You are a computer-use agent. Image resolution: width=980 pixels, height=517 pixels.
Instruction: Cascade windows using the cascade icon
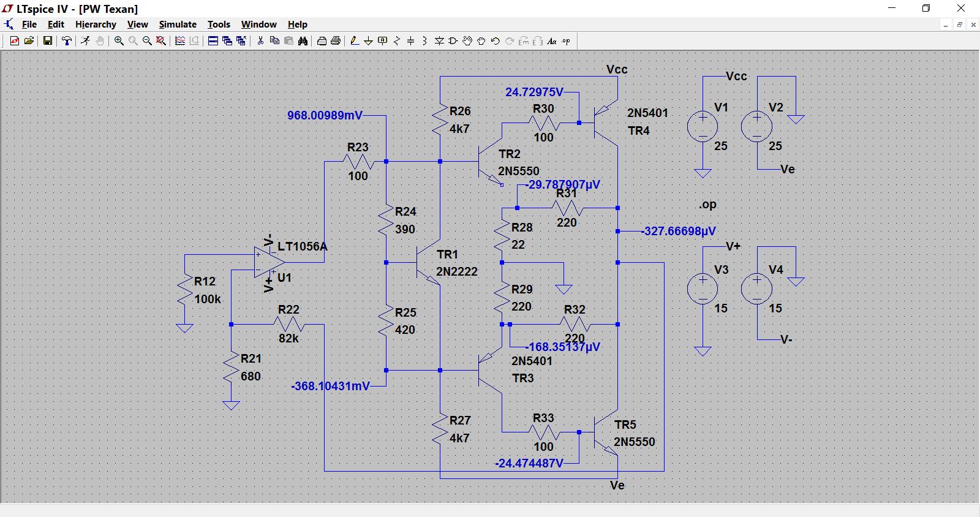(x=227, y=41)
